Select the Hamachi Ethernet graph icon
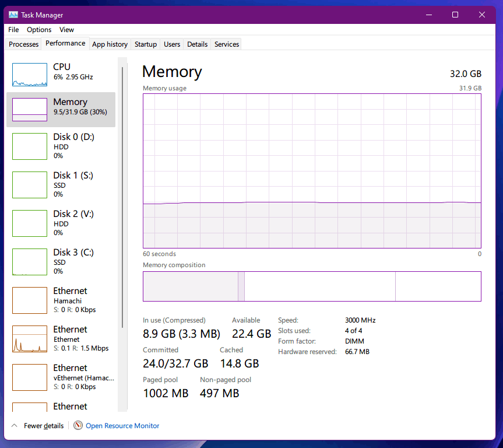Viewport: 503px width, 448px height. pyautogui.click(x=30, y=300)
